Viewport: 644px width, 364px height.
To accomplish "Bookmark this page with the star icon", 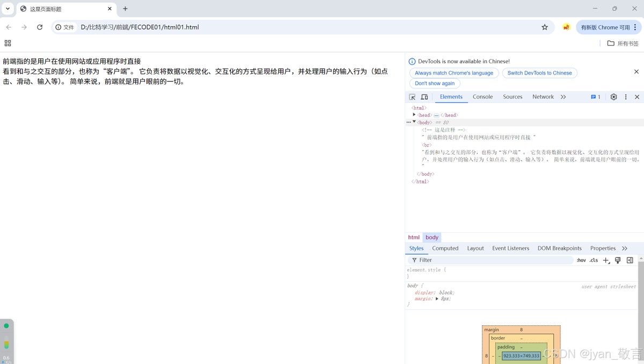I will (545, 27).
